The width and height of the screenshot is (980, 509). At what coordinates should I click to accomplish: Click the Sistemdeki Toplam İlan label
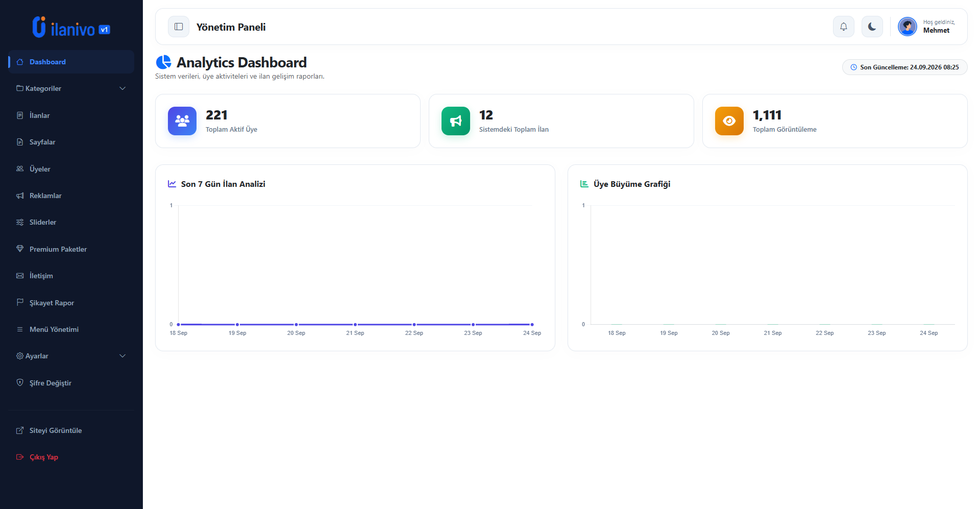pos(514,130)
